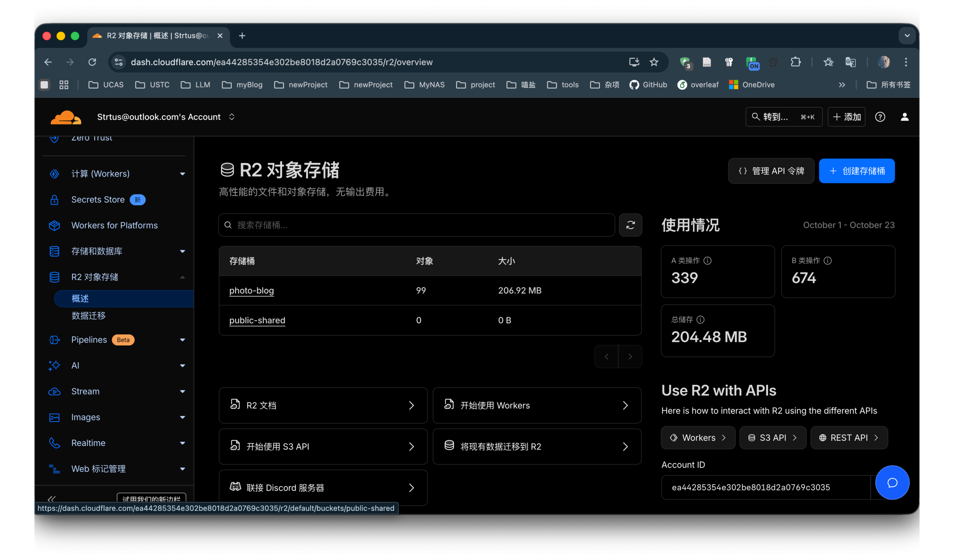Click the Cloudflare logo

tap(66, 117)
